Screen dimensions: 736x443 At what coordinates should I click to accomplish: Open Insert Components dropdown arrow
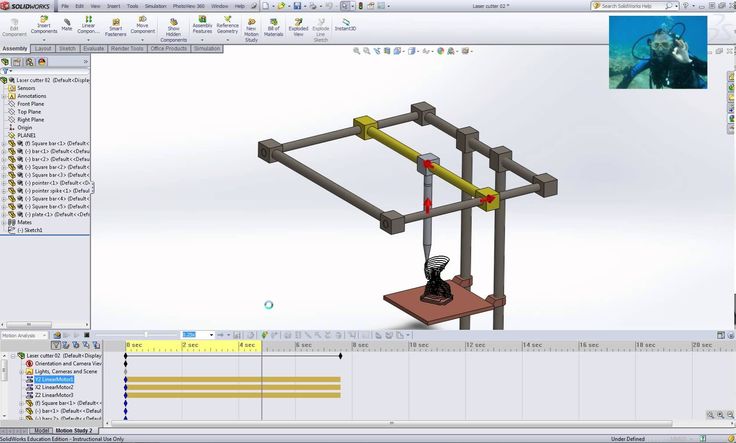[x=44, y=39]
